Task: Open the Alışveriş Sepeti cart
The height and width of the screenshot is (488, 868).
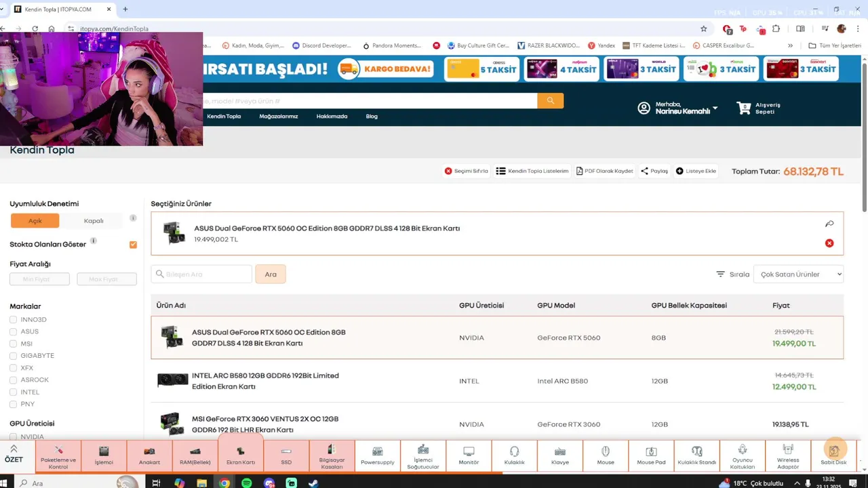Action: 759,108
